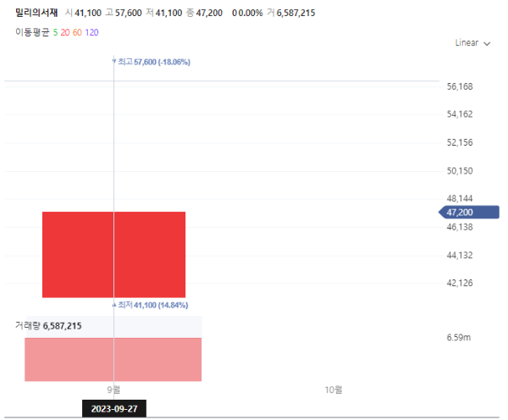This screenshot has height=420, width=508.
Task: Open the Linear scale dropdown
Action: (472, 43)
